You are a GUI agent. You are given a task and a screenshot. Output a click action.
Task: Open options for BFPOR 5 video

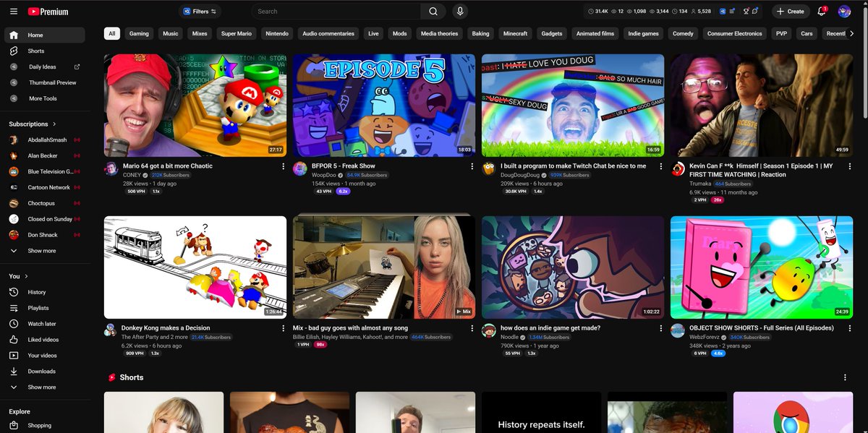472,166
